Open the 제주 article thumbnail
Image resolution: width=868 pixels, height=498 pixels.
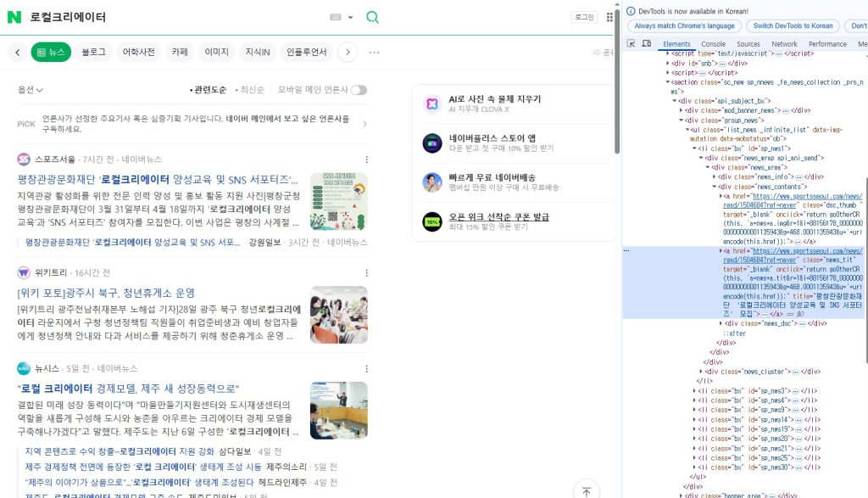click(339, 411)
